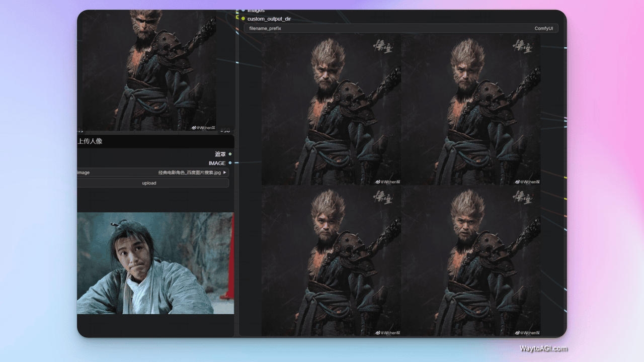The width and height of the screenshot is (644, 362).
Task: Click the Wukong reference preview image
Action: click(149, 70)
